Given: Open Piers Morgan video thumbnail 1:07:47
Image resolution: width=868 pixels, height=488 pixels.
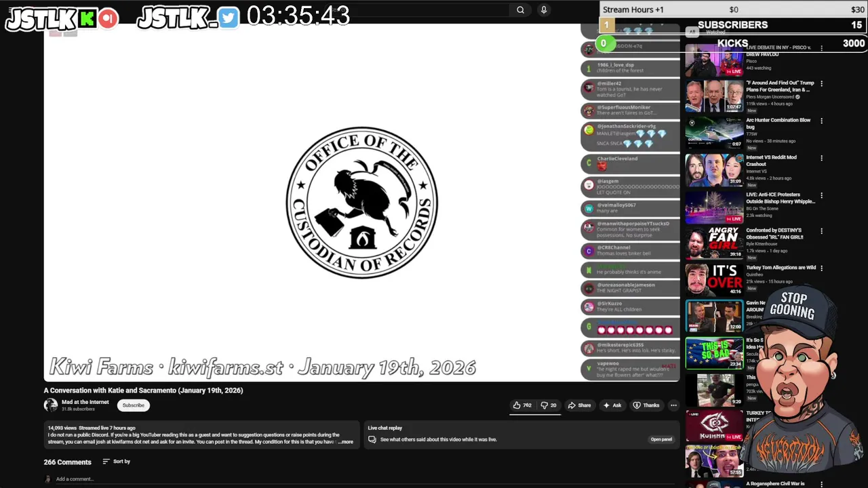Looking at the screenshot, I should coord(714,96).
